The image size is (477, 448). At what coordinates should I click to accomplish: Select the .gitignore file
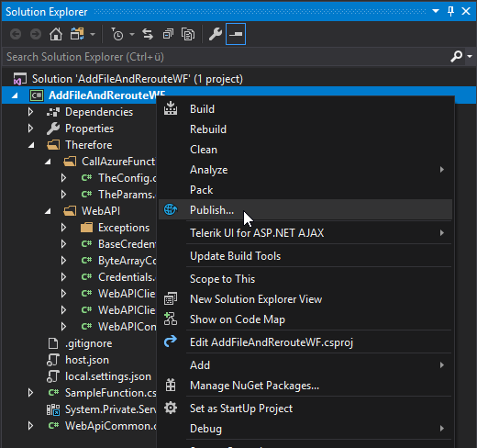pyautogui.click(x=89, y=343)
